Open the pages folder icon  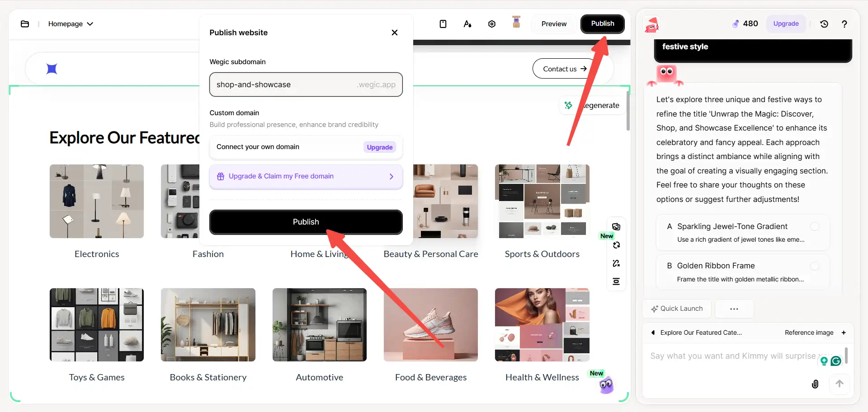coord(25,24)
